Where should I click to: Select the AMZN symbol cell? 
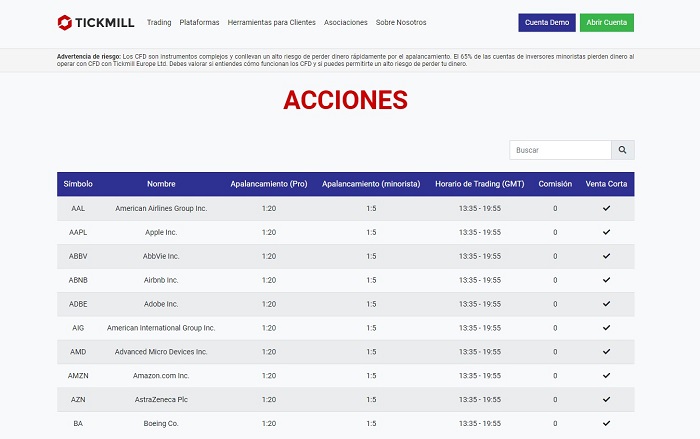click(78, 376)
